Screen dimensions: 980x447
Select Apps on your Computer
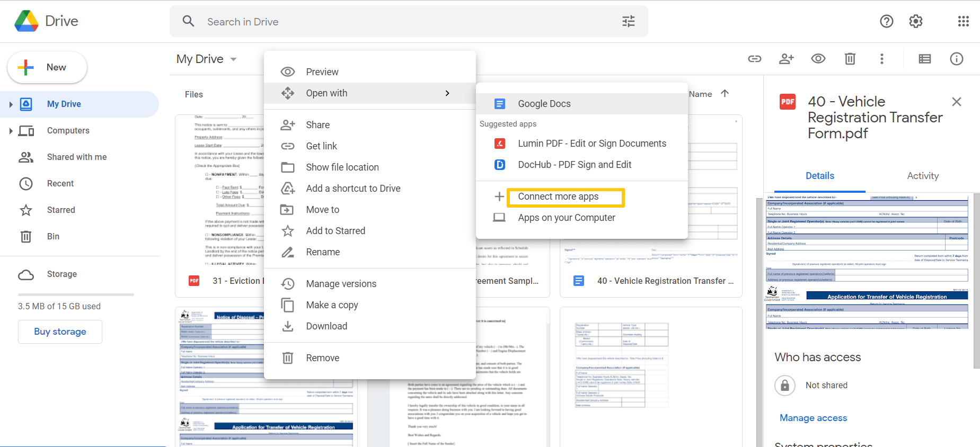[582, 218]
